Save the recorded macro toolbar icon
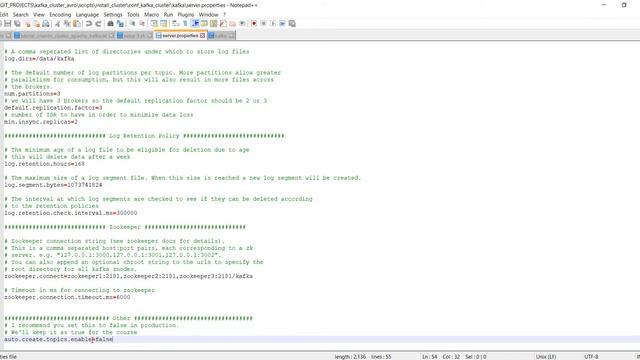The height and width of the screenshot is (360, 640). [x=292, y=24]
